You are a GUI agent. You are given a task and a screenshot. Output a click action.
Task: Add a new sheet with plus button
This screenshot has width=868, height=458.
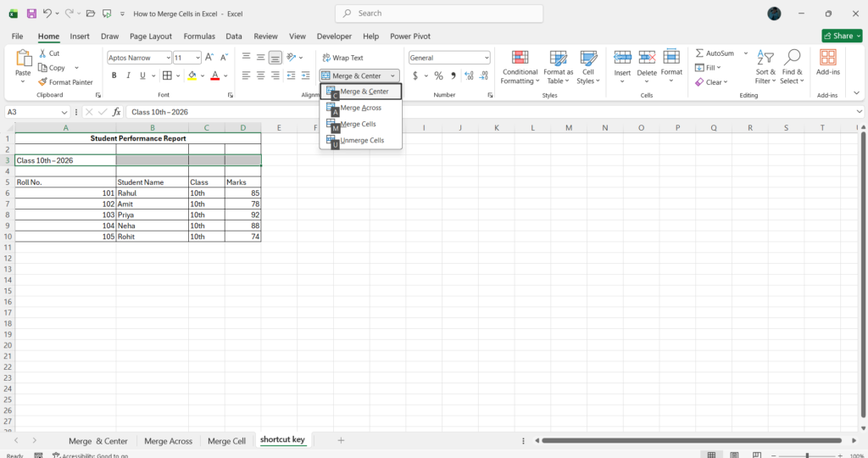(x=341, y=440)
